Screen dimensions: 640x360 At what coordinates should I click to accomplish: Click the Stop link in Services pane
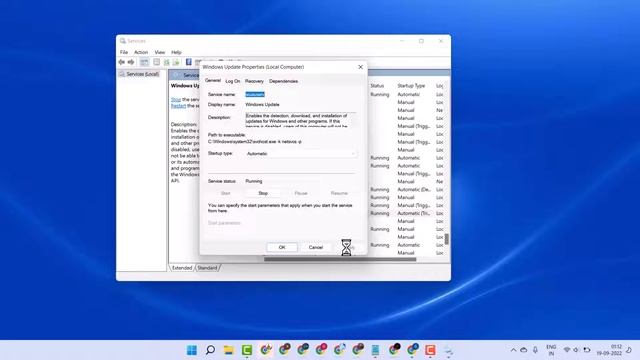176,100
